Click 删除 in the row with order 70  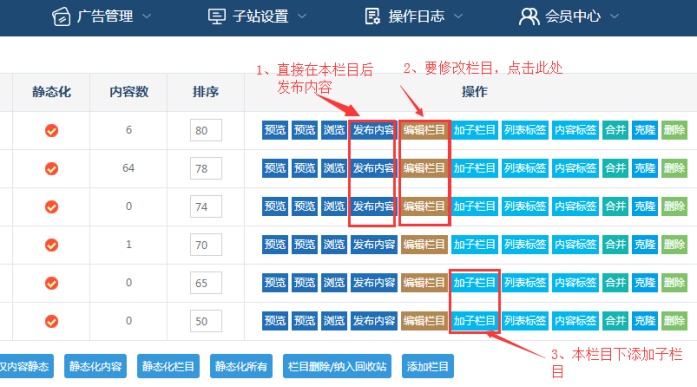pos(674,244)
